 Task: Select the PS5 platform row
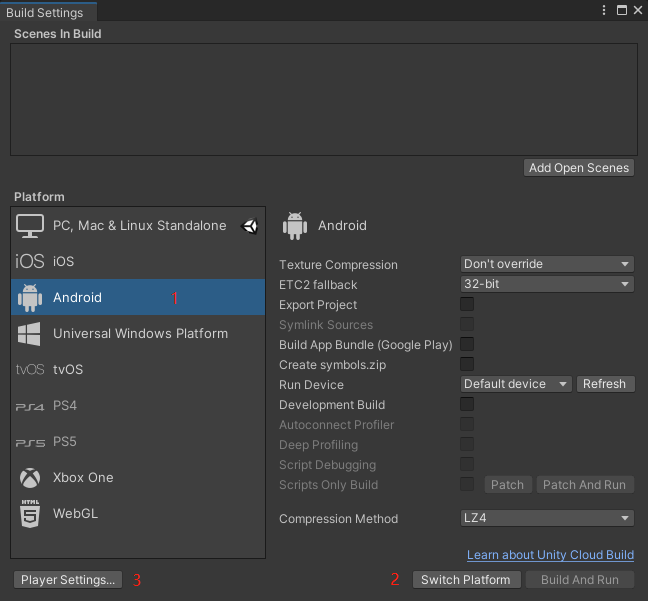click(138, 441)
